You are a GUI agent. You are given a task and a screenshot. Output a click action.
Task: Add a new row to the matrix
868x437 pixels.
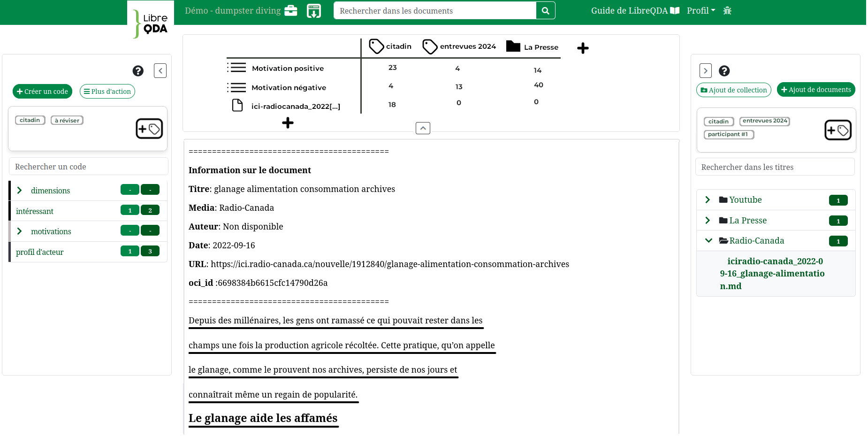click(288, 123)
